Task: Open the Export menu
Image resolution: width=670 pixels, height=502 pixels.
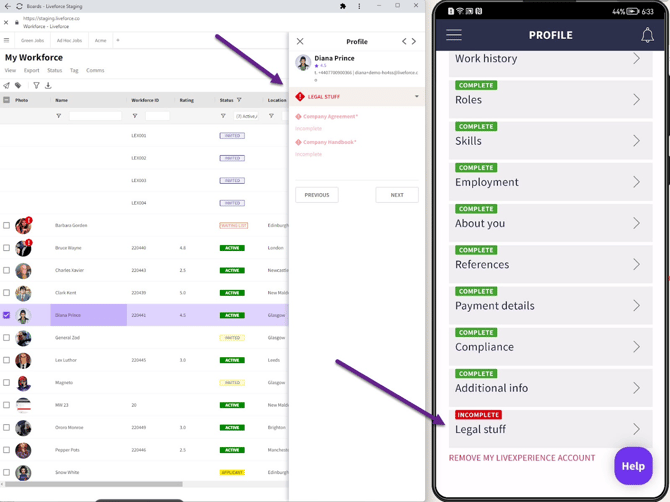Action: (x=32, y=70)
